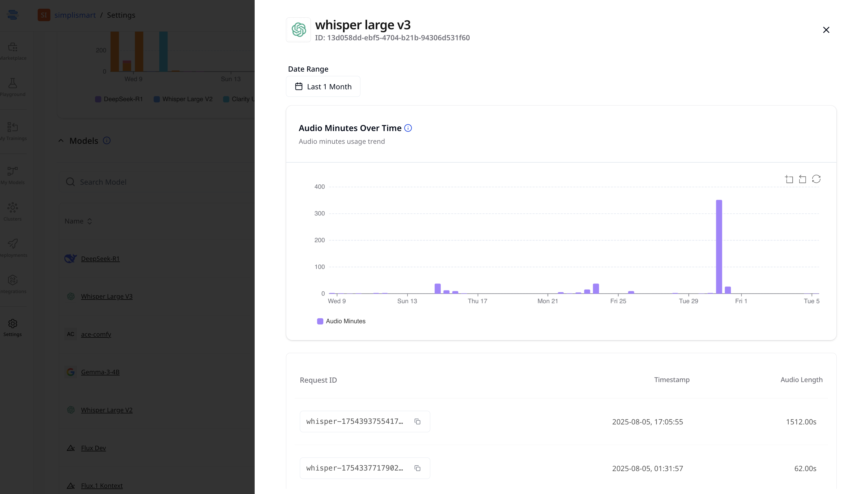The width and height of the screenshot is (868, 494).
Task: Toggle the Audio Minutes legend swatch
Action: tap(320, 321)
